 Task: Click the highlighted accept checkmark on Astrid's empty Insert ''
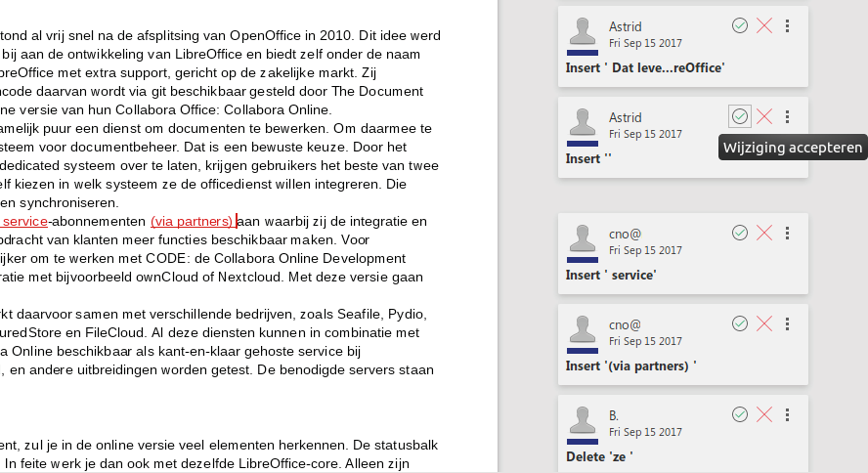click(740, 116)
